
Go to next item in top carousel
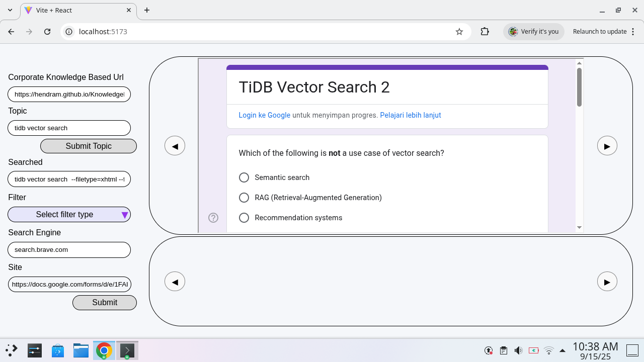point(607,146)
